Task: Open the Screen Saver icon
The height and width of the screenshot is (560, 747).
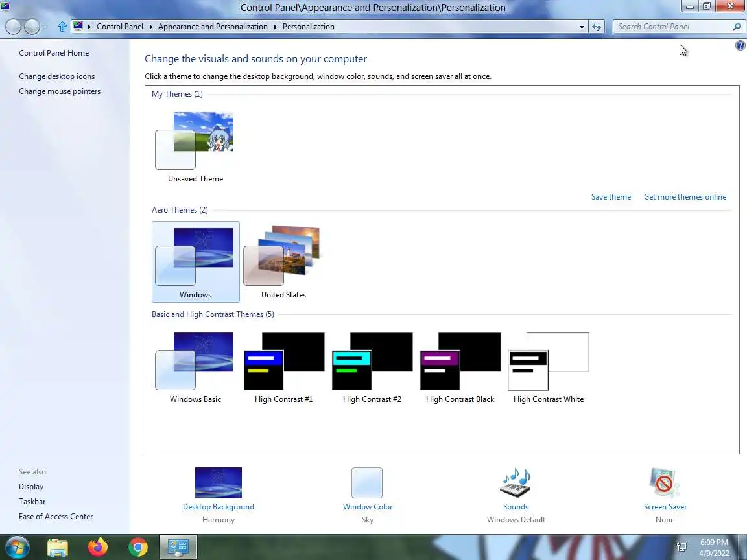Action: [x=665, y=482]
